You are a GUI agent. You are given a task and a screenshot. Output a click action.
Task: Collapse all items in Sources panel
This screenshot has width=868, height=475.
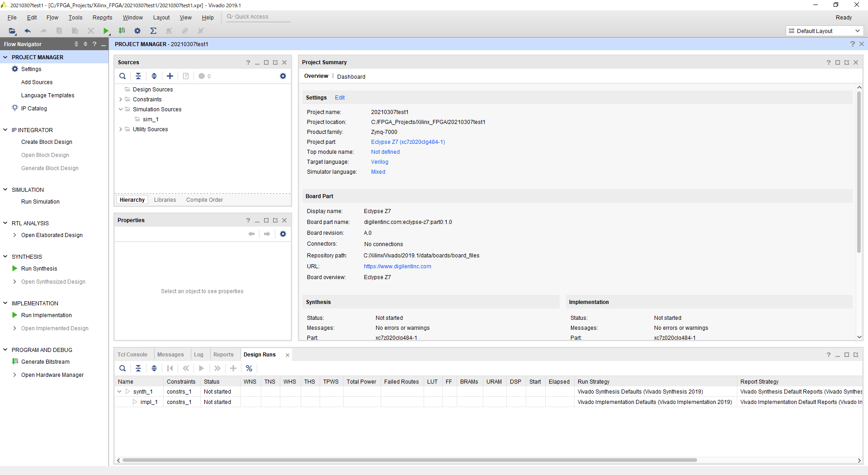click(x=138, y=76)
